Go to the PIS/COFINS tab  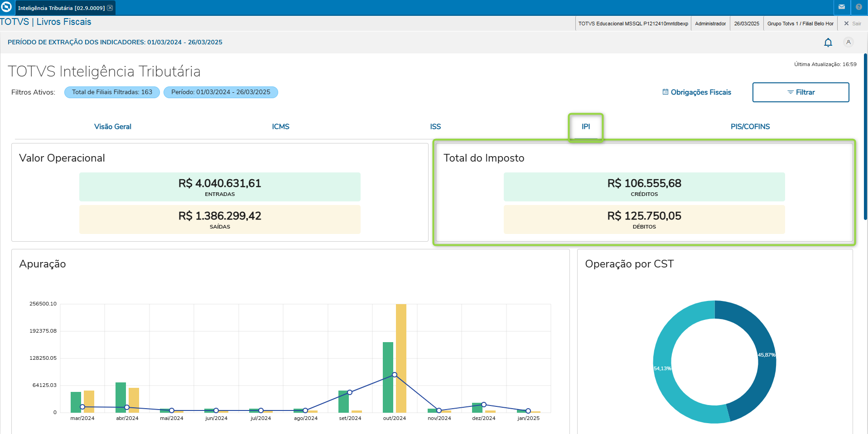750,127
